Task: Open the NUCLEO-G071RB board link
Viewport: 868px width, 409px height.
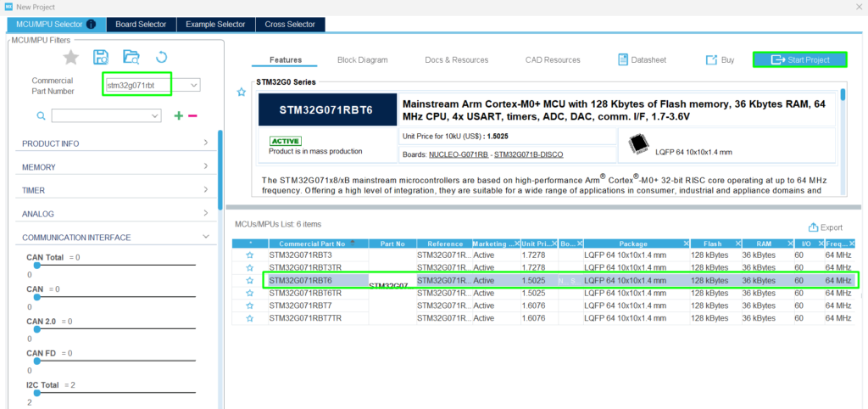Action: pyautogui.click(x=459, y=154)
